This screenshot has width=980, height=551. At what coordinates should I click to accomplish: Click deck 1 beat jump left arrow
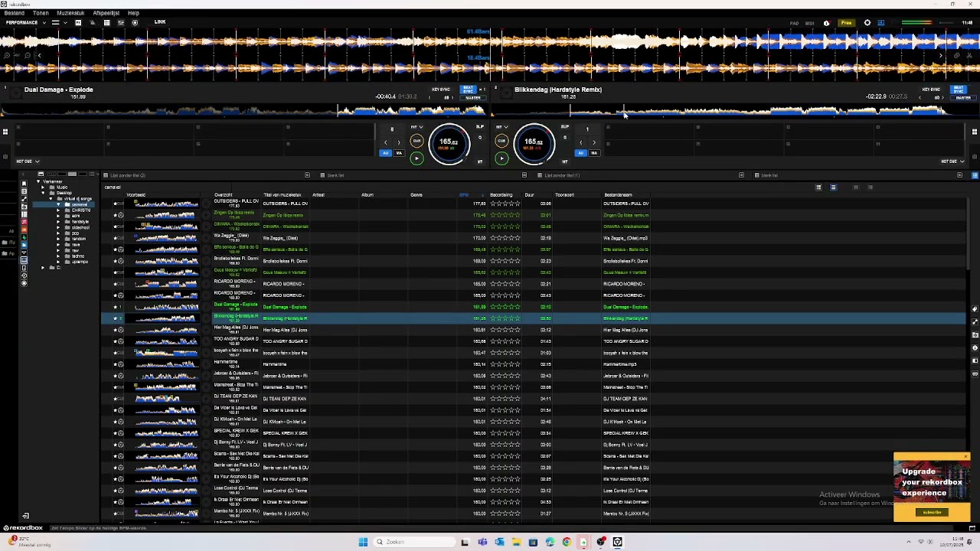pos(386,142)
